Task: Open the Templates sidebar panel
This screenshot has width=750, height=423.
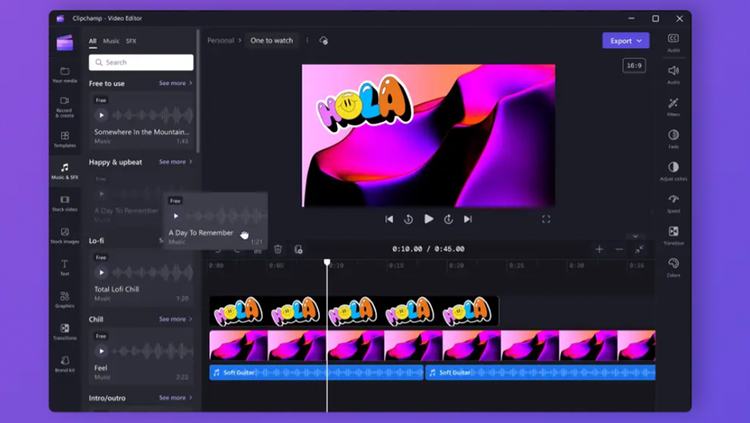Action: click(65, 139)
